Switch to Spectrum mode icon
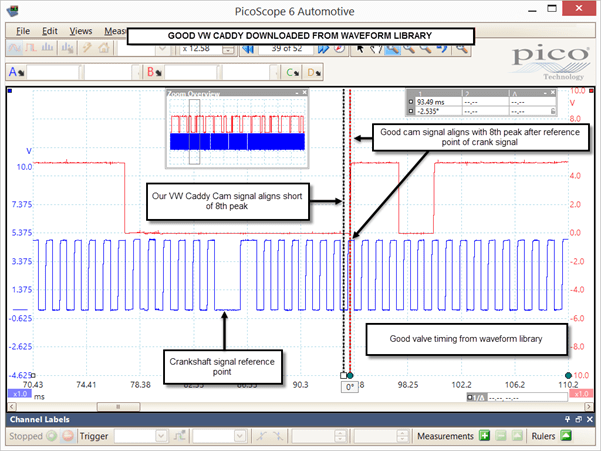Viewport: 601px width, 451px height. pyautogui.click(x=48, y=48)
